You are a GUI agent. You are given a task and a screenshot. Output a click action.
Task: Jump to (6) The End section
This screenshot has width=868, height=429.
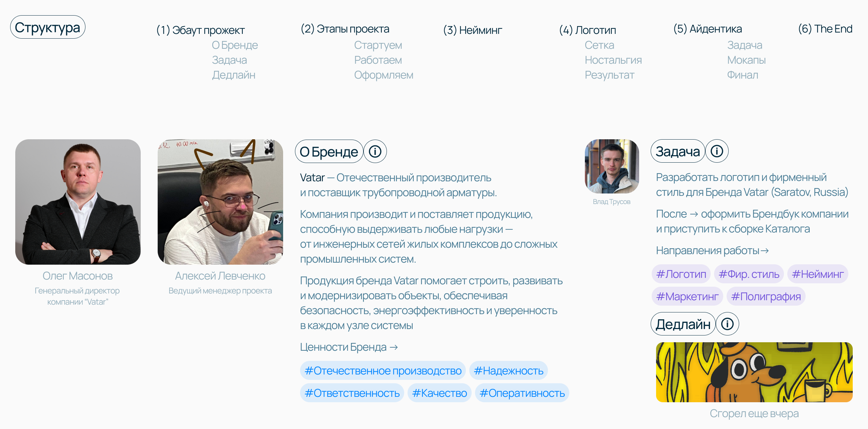tap(825, 29)
